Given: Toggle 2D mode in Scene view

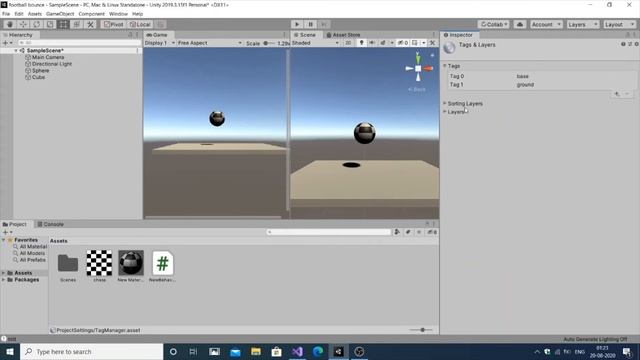Looking at the screenshot, I should point(348,43).
